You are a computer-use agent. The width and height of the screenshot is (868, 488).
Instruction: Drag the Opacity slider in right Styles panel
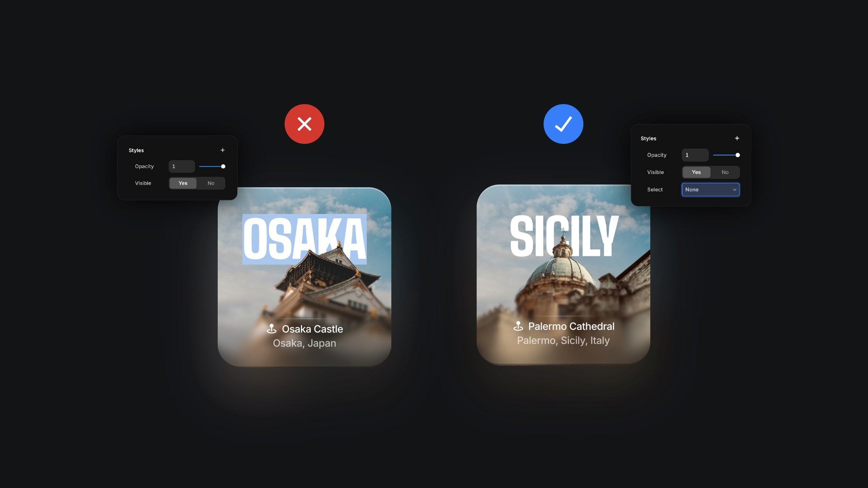click(x=737, y=155)
